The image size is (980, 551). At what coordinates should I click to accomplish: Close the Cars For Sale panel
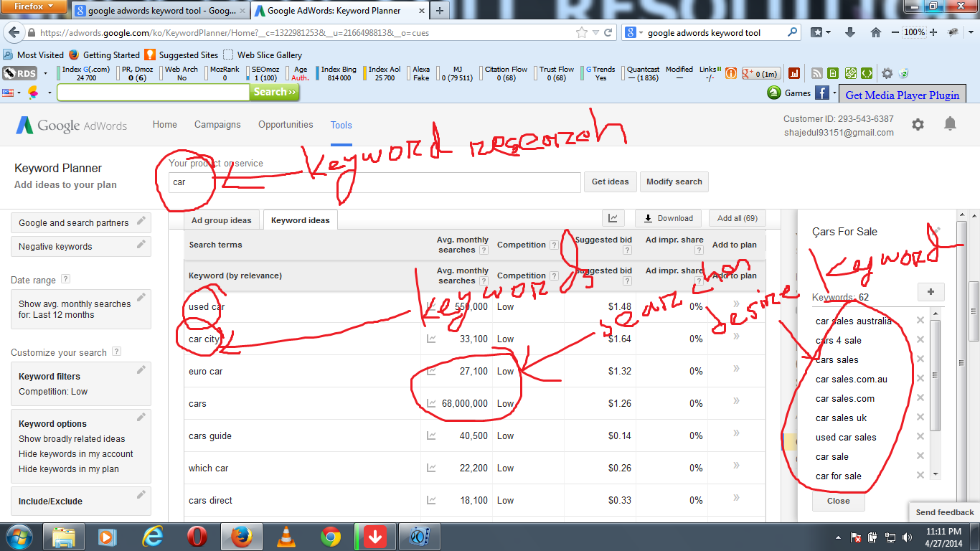click(x=838, y=501)
